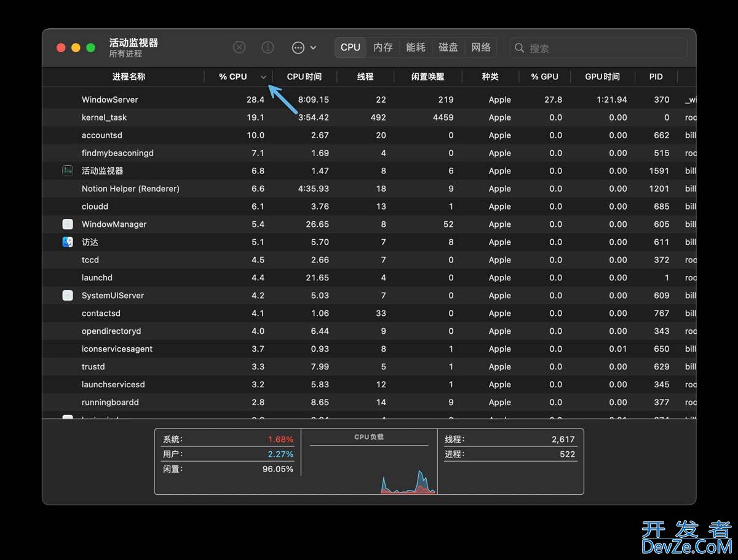The image size is (738, 560).
Task: Select the launchd process row
Action: [369, 278]
